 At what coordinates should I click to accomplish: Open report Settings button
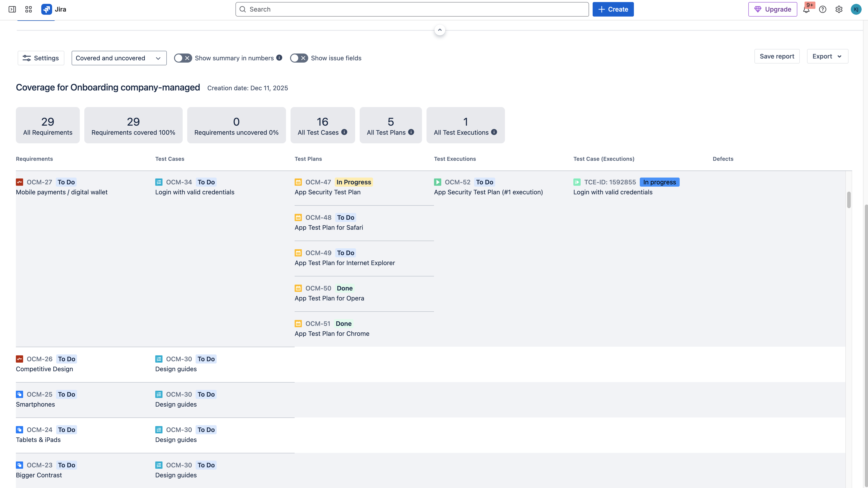point(41,58)
